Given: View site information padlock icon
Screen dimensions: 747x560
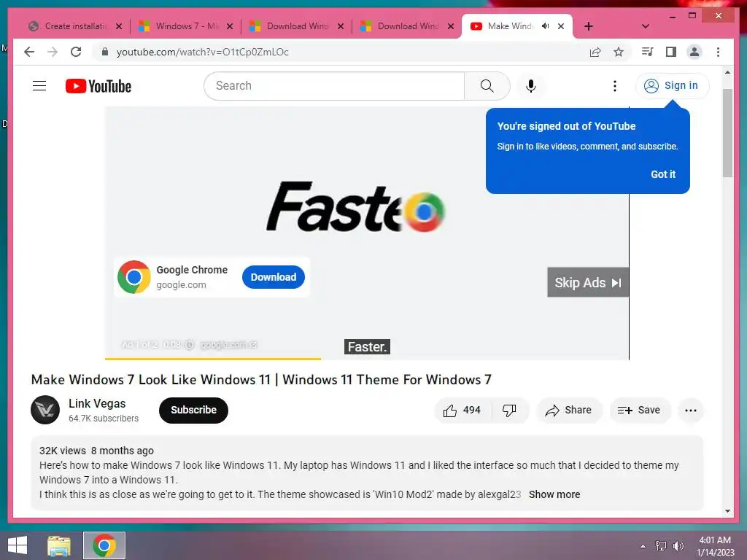Looking at the screenshot, I should 105,52.
